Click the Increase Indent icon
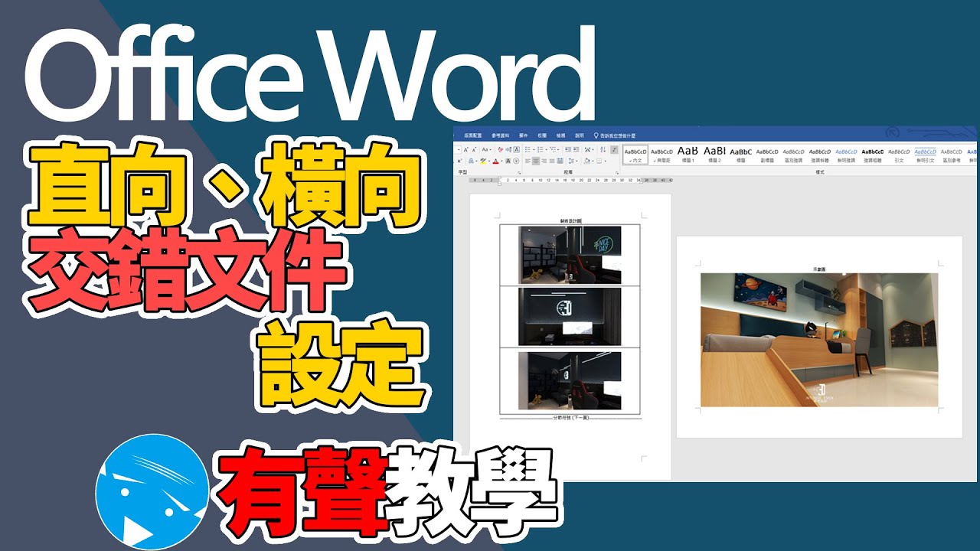980x551 pixels. 576,149
